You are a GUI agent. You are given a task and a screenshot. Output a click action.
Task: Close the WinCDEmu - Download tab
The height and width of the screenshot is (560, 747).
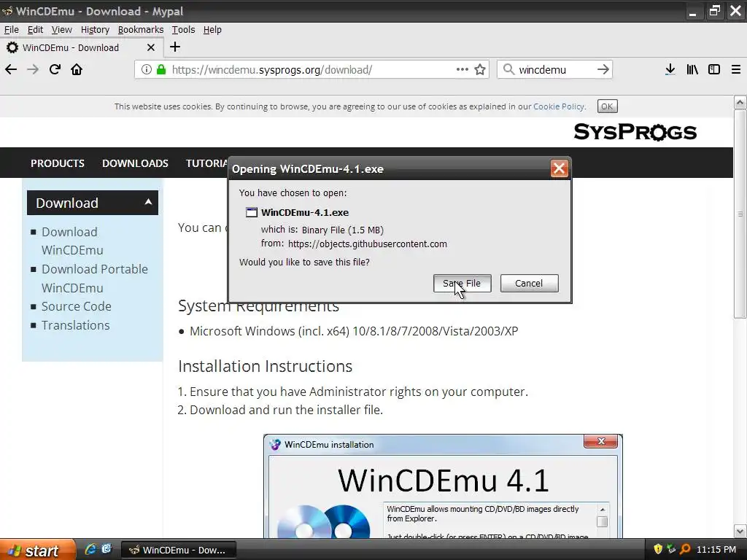(x=150, y=47)
